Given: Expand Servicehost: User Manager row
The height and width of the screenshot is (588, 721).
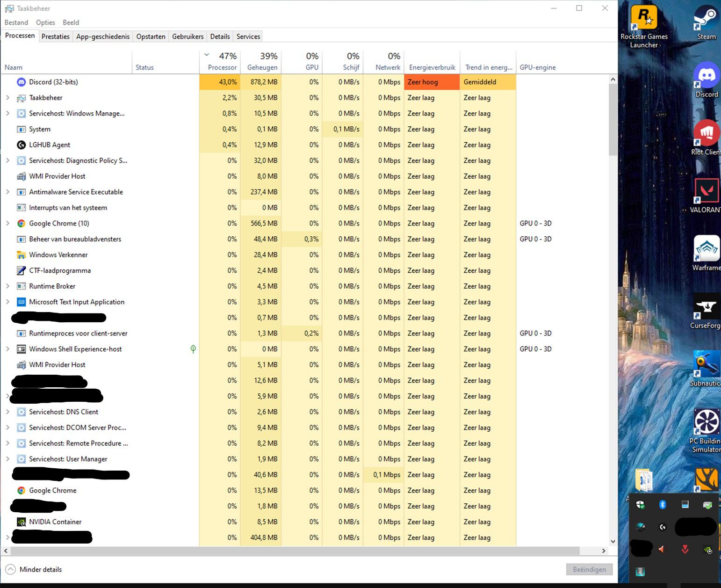Looking at the screenshot, I should [7, 459].
